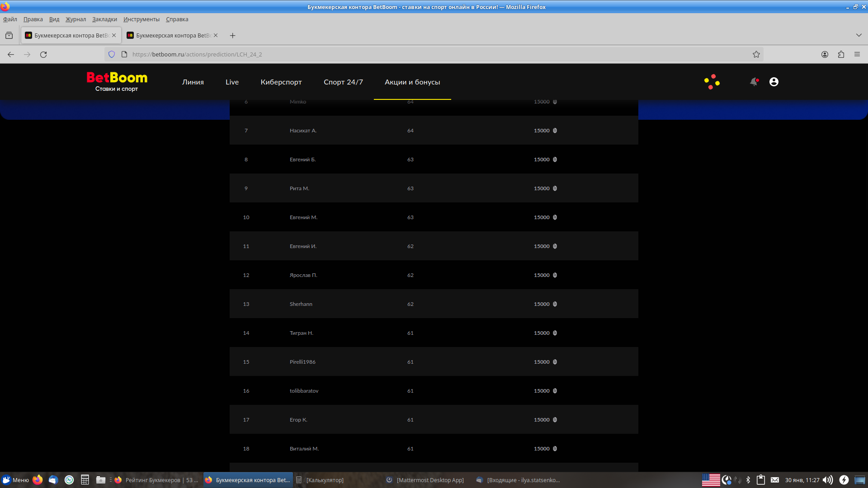Open Firefox hamburger application menu
Screen dimensions: 868x488
point(857,54)
